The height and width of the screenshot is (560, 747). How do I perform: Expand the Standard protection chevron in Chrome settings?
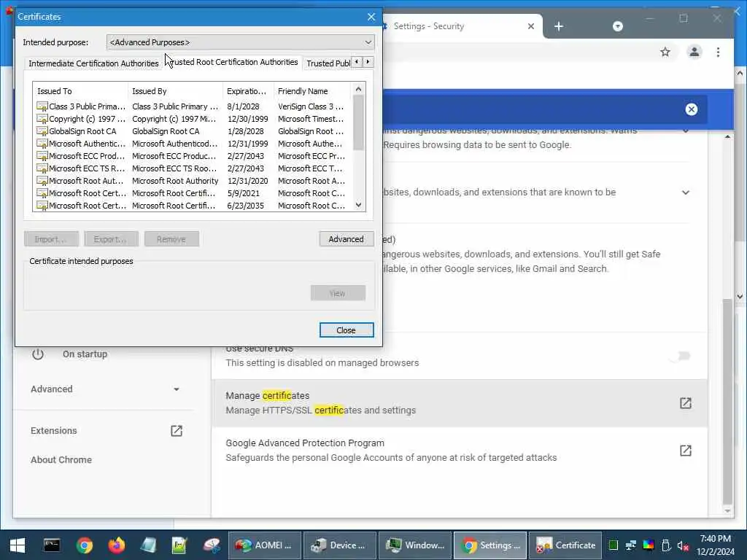pyautogui.click(x=686, y=192)
